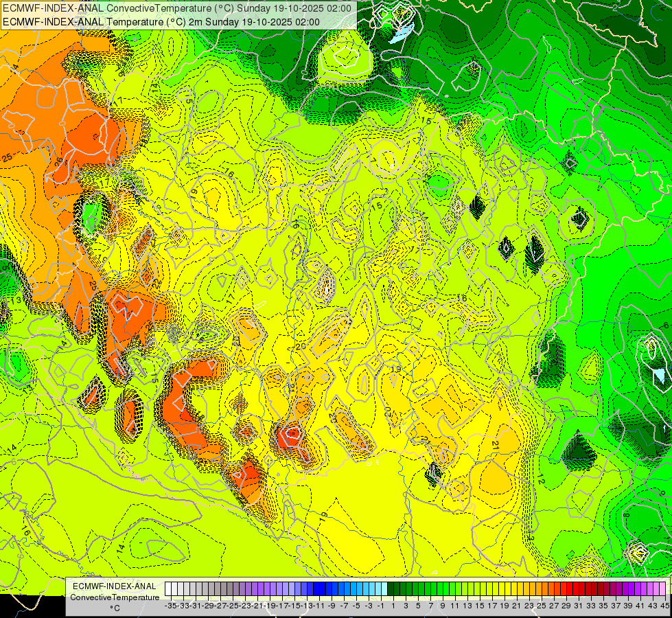
Task: Pick the dark red swatch above label 35
Action: (x=601, y=589)
